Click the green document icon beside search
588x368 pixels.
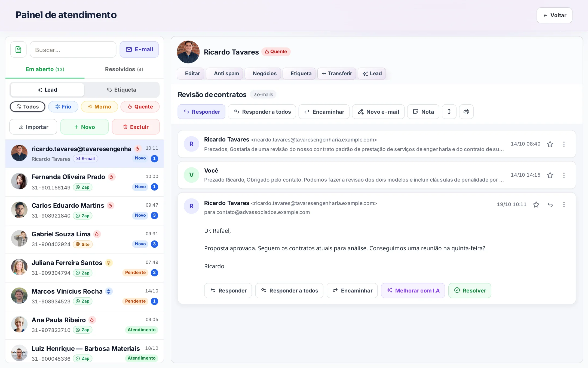click(18, 50)
